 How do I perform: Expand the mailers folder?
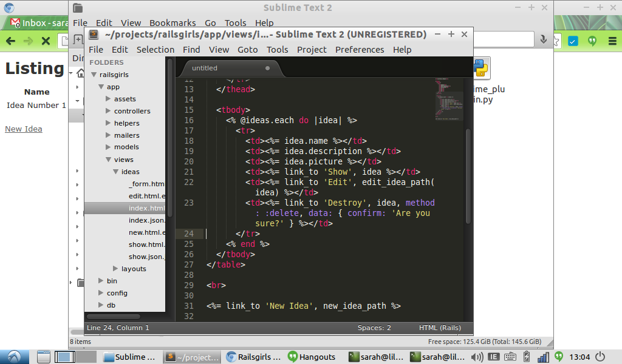tap(108, 135)
